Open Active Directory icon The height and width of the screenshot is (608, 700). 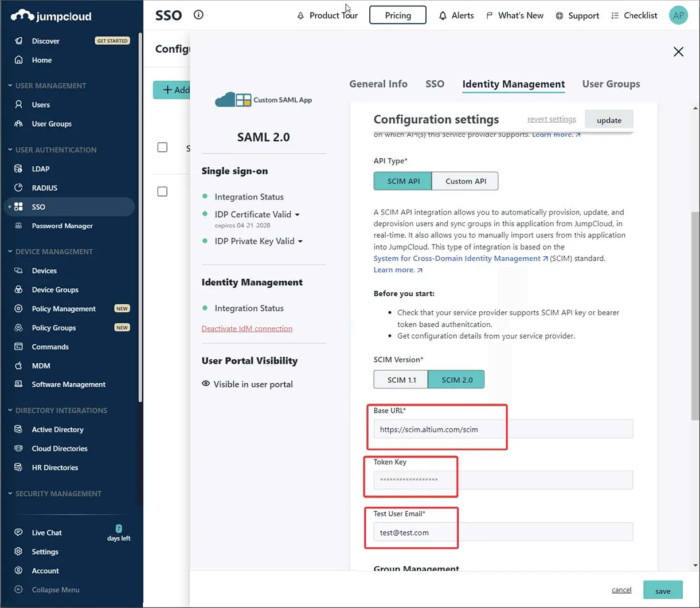click(19, 429)
